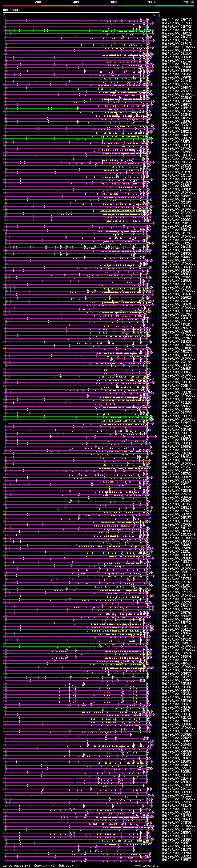Select hit label UniRef100_Q43687

pyautogui.click(x=177, y=294)
